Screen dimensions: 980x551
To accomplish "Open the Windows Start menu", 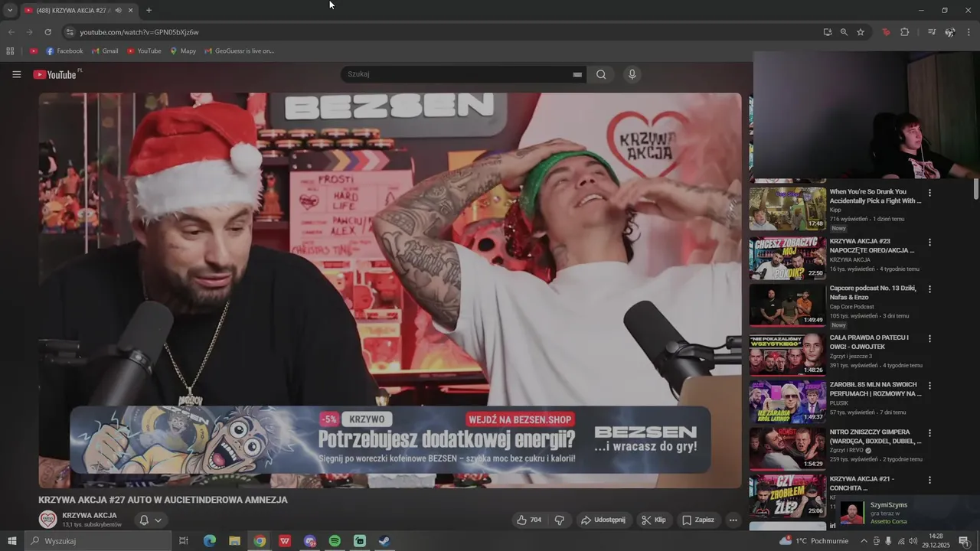I will [11, 541].
